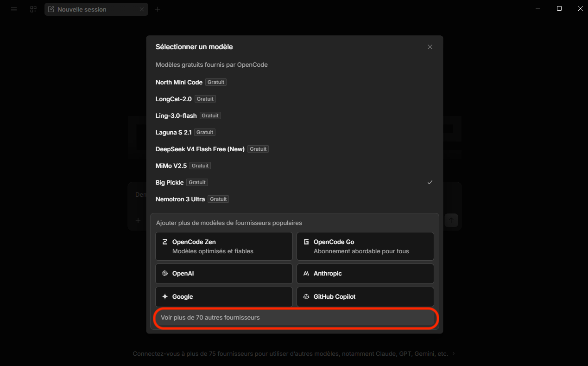Close the Sélectionner un modèle dialog
Screen dimensions: 588x366
click(430, 47)
